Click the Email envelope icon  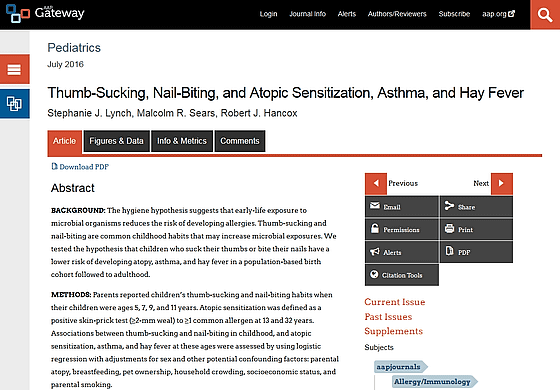click(x=375, y=206)
